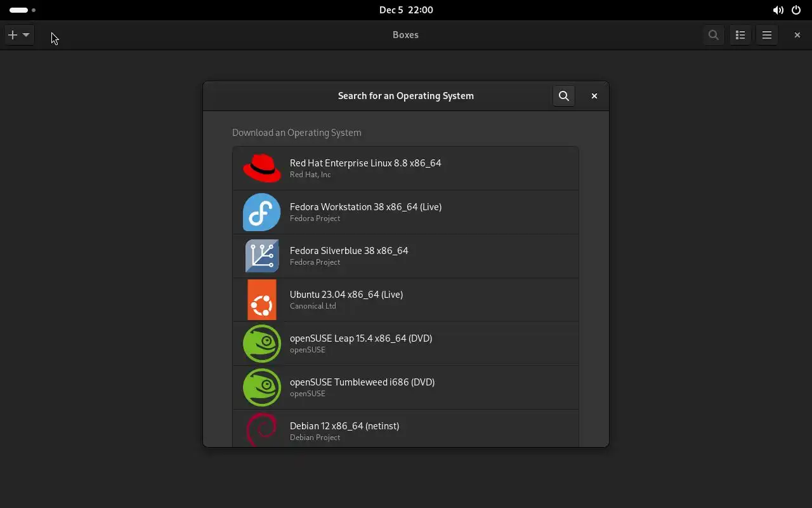Switch Boxes to list view
The image size is (812, 508).
740,35
